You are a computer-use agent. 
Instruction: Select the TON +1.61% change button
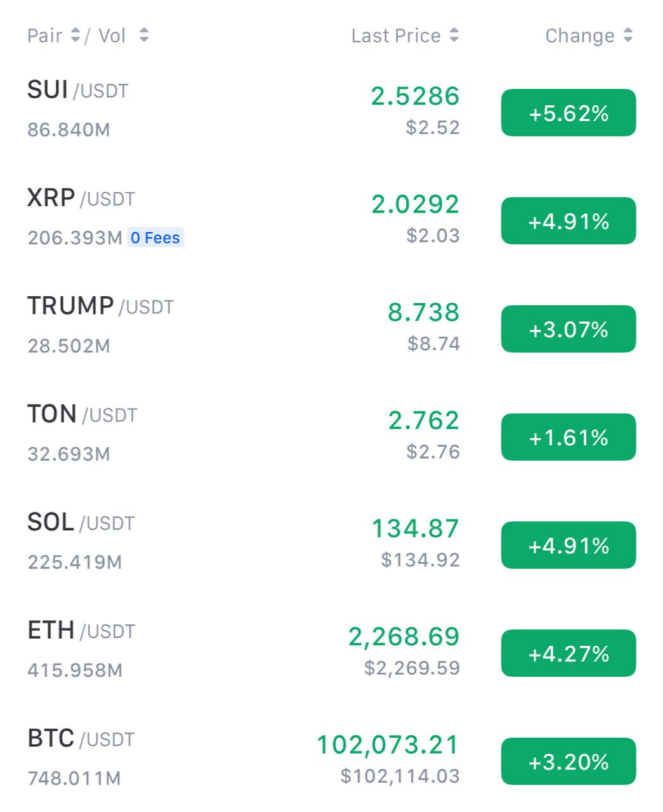(x=568, y=437)
